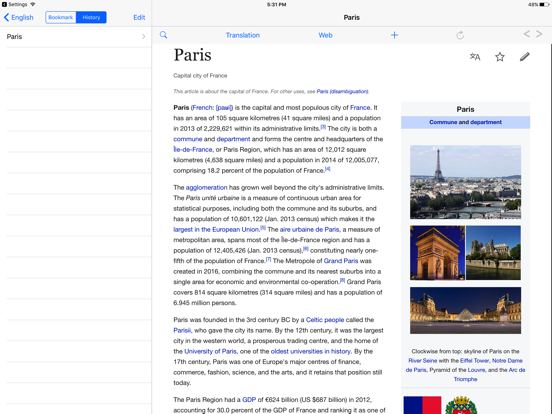Switch to the Bookmark tab
552x414 pixels.
click(x=61, y=17)
